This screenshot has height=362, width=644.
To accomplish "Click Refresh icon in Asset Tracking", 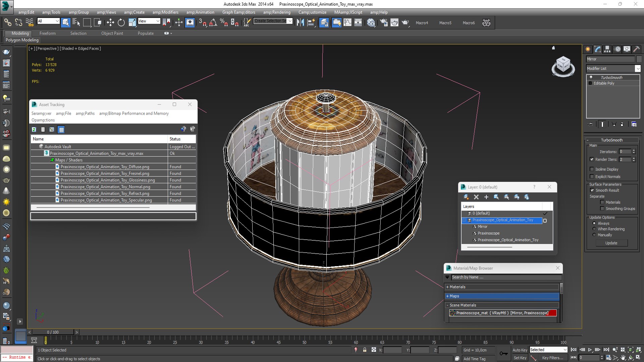I will tap(34, 129).
